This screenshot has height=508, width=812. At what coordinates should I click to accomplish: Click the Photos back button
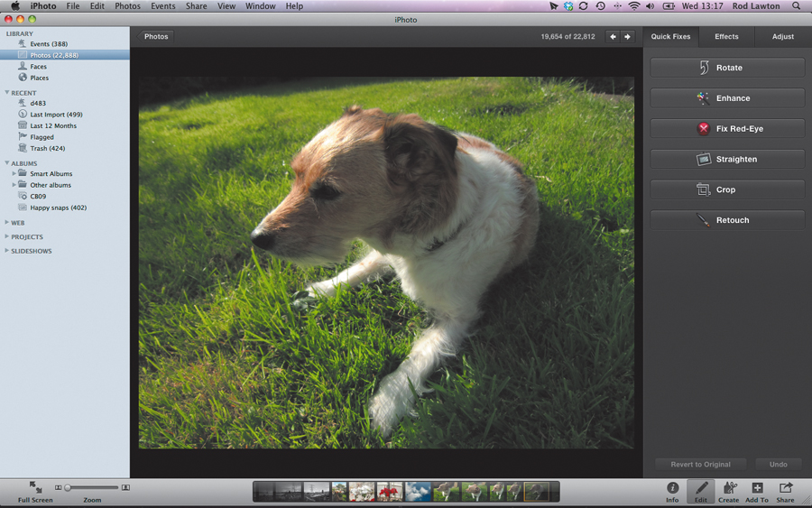(155, 37)
